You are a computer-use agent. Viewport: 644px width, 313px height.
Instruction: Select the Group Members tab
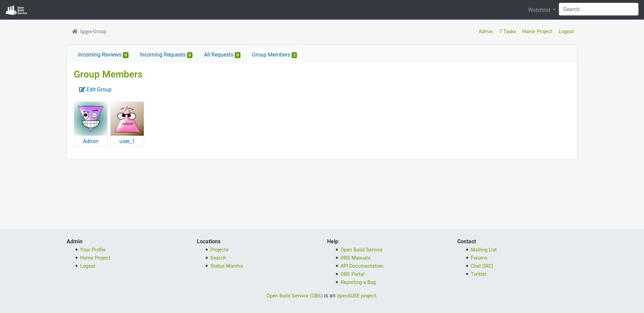(274, 55)
